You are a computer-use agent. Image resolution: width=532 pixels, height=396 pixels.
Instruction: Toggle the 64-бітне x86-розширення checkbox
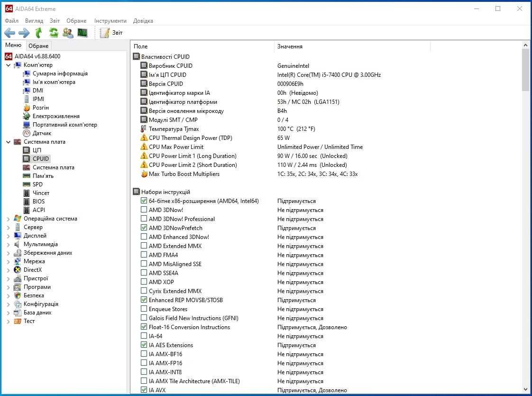[144, 201]
